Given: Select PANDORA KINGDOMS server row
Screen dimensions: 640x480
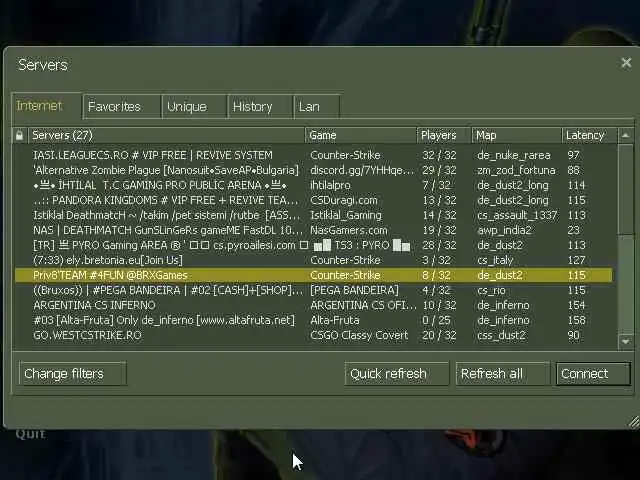Looking at the screenshot, I should (x=313, y=200).
